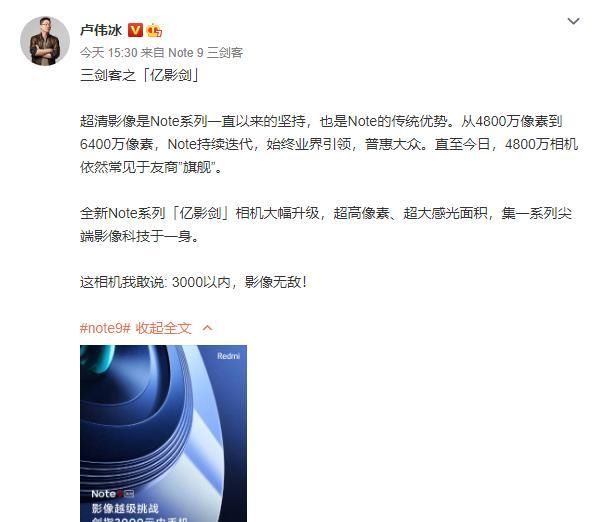Click the line starting 全新Note系列
Image resolution: width=599 pixels, height=522 pixels.
pyautogui.click(x=326, y=213)
